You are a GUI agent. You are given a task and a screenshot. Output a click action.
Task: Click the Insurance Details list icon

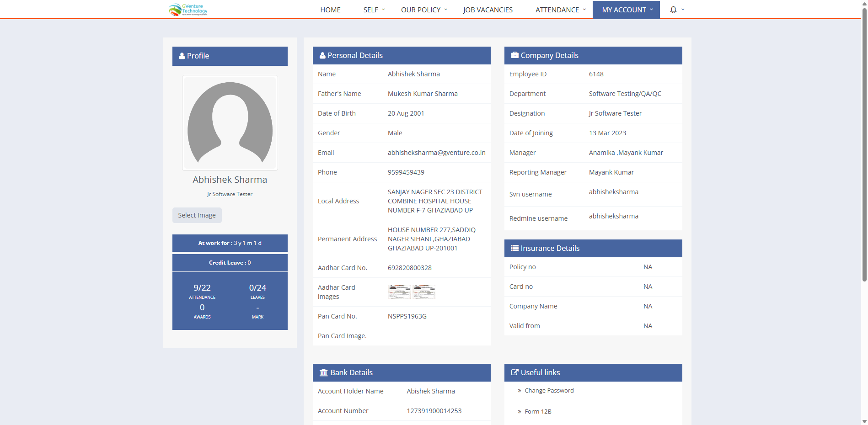tap(514, 248)
